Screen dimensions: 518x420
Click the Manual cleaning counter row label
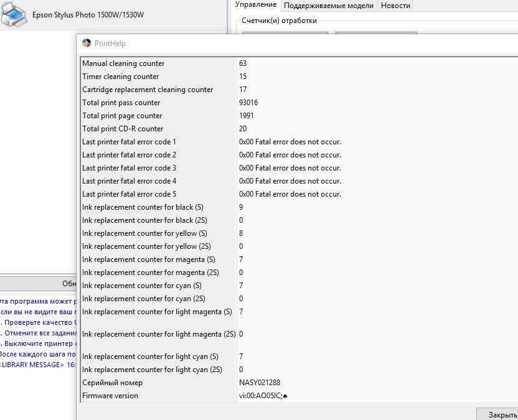tap(123, 63)
